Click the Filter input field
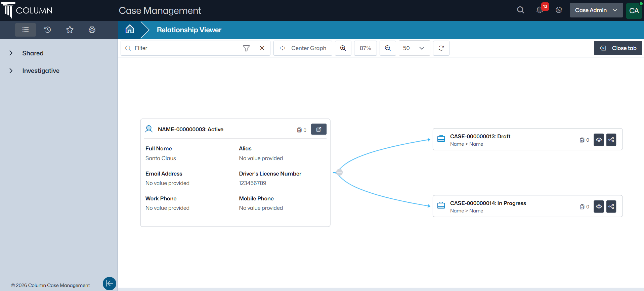The image size is (644, 291). click(185, 48)
